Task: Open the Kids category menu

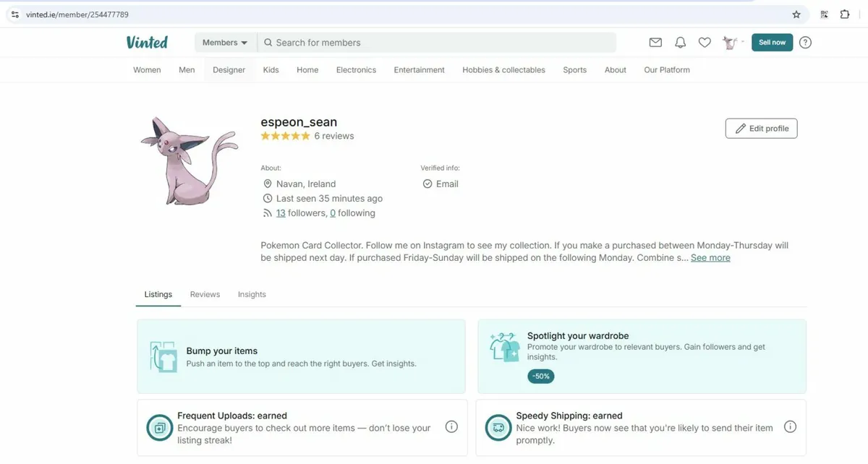Action: coord(271,70)
